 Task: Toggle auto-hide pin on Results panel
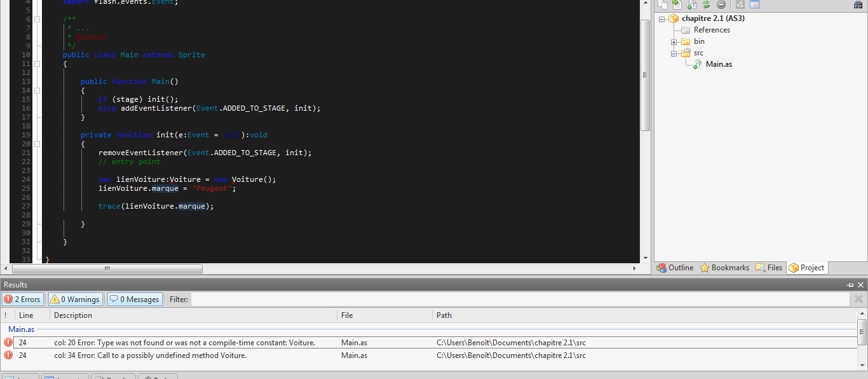(x=850, y=285)
